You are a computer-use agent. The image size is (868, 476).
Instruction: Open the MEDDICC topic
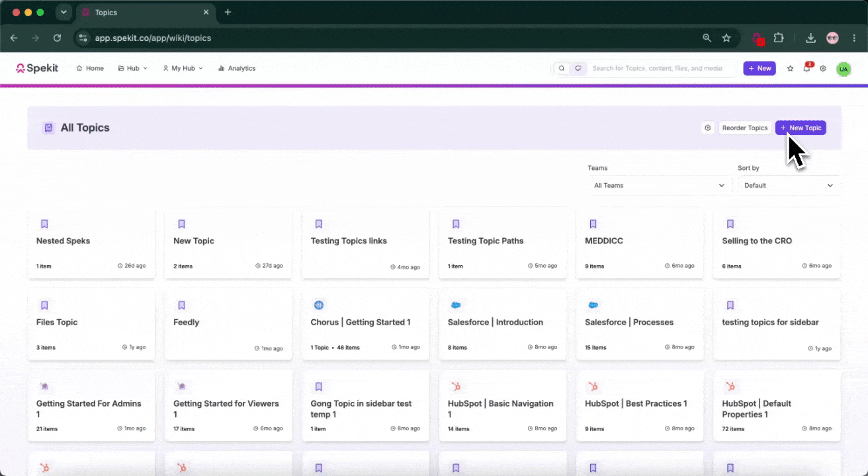(x=640, y=244)
